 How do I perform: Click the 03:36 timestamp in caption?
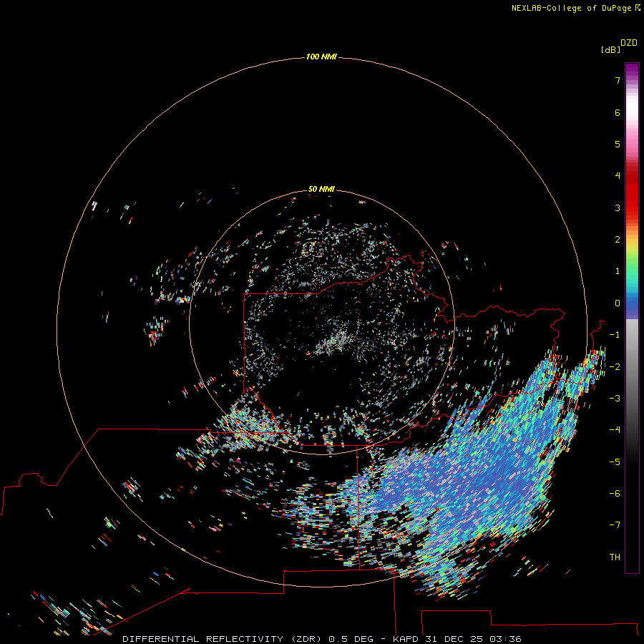pos(506,639)
